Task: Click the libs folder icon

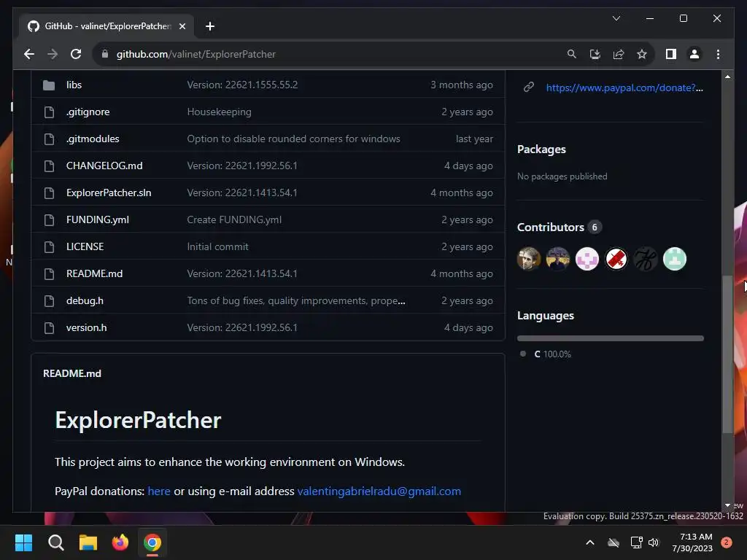Action: [49, 85]
